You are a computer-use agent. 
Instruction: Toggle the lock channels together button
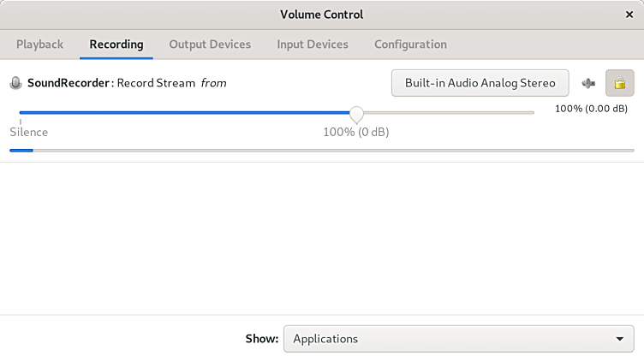point(619,83)
